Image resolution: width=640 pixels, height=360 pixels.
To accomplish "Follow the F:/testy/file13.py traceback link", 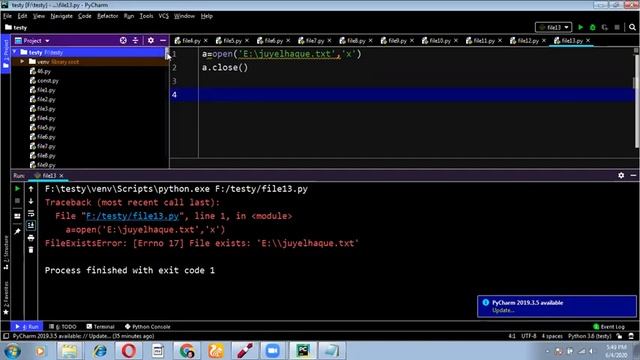I will [x=132, y=216].
